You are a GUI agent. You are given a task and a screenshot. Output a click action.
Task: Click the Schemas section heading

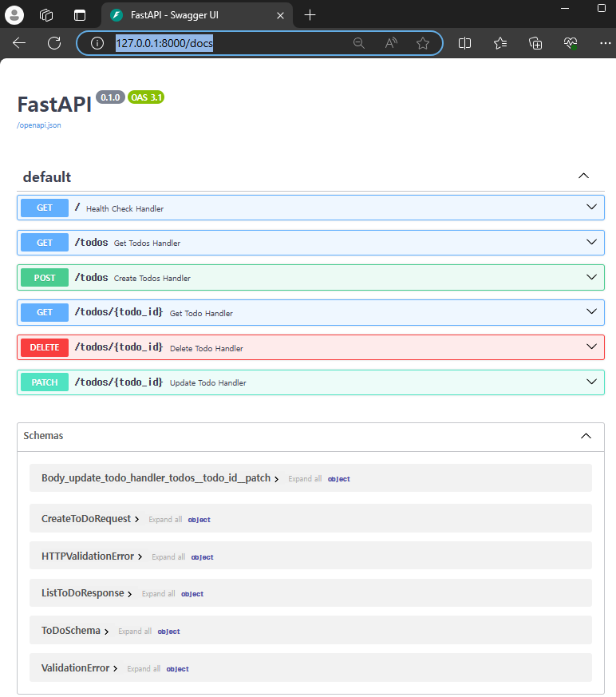point(44,436)
